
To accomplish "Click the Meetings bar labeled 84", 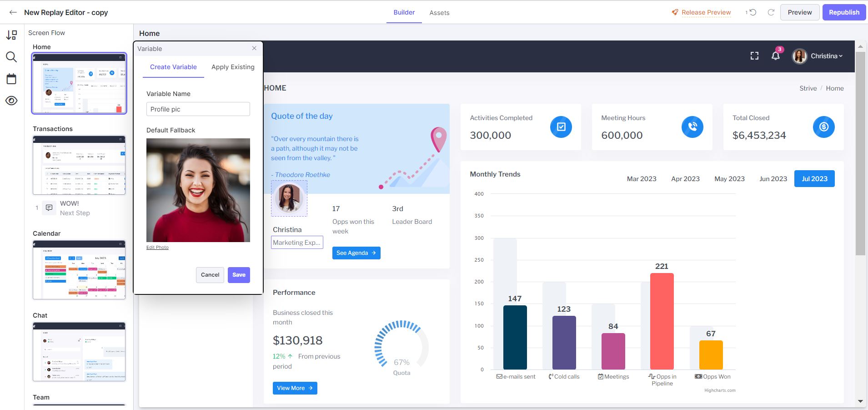I will [613, 351].
